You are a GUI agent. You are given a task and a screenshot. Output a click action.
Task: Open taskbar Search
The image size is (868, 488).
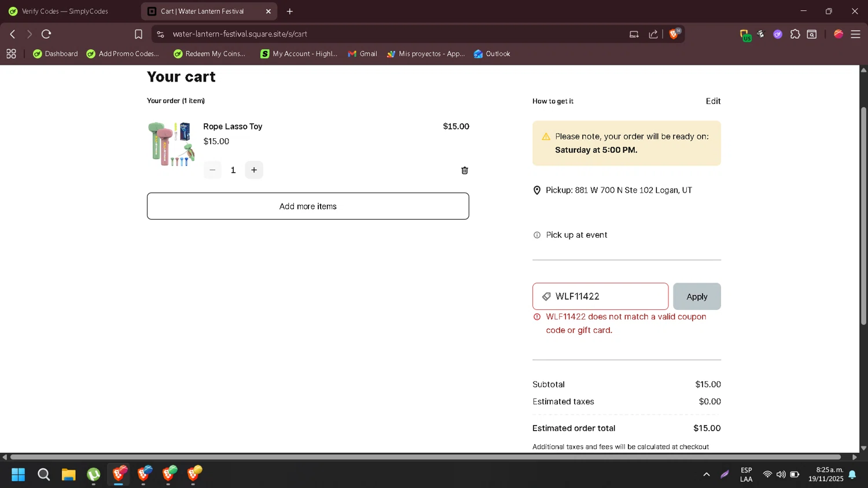pos(43,475)
